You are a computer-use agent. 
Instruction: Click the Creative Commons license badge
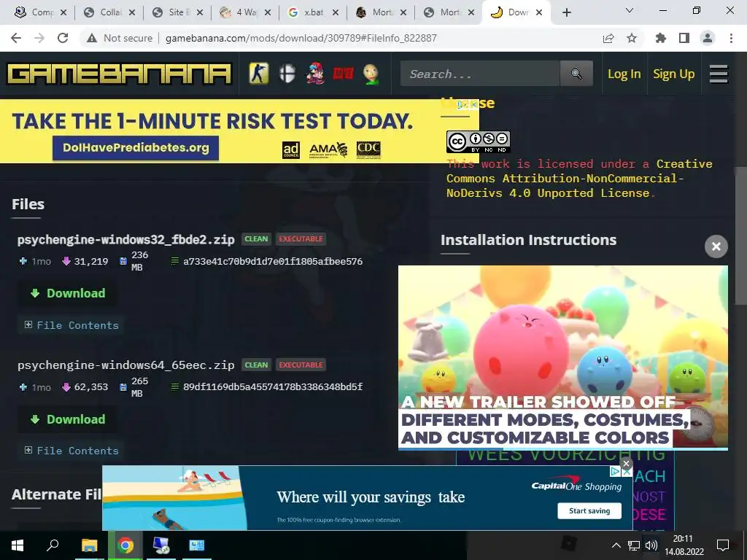coord(479,142)
